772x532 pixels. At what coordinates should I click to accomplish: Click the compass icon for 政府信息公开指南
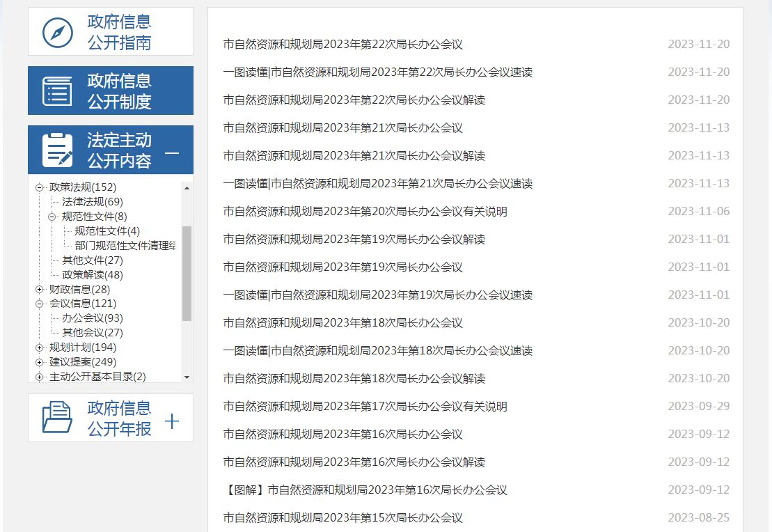point(58,33)
